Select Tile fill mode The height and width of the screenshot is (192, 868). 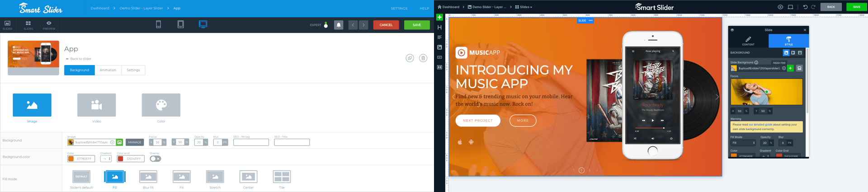click(x=282, y=177)
